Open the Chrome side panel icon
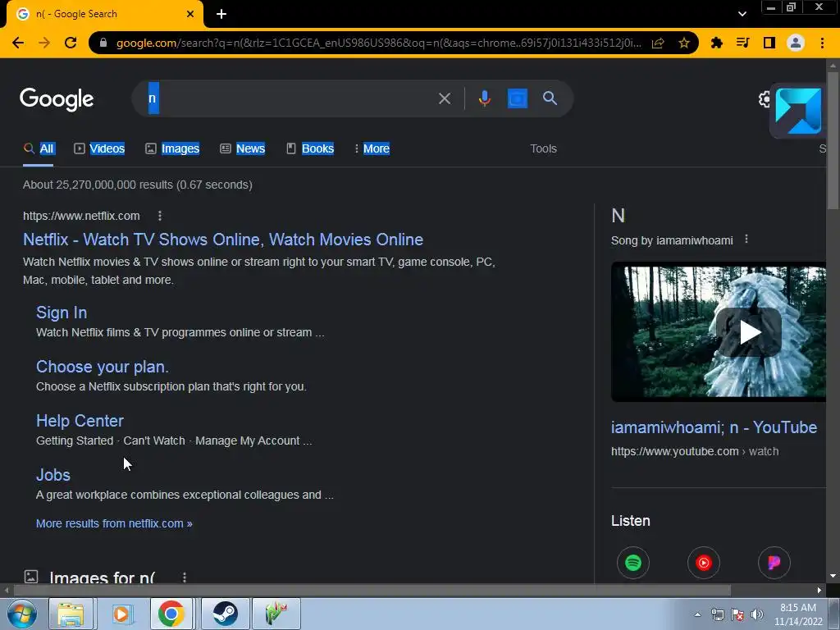 coord(769,43)
